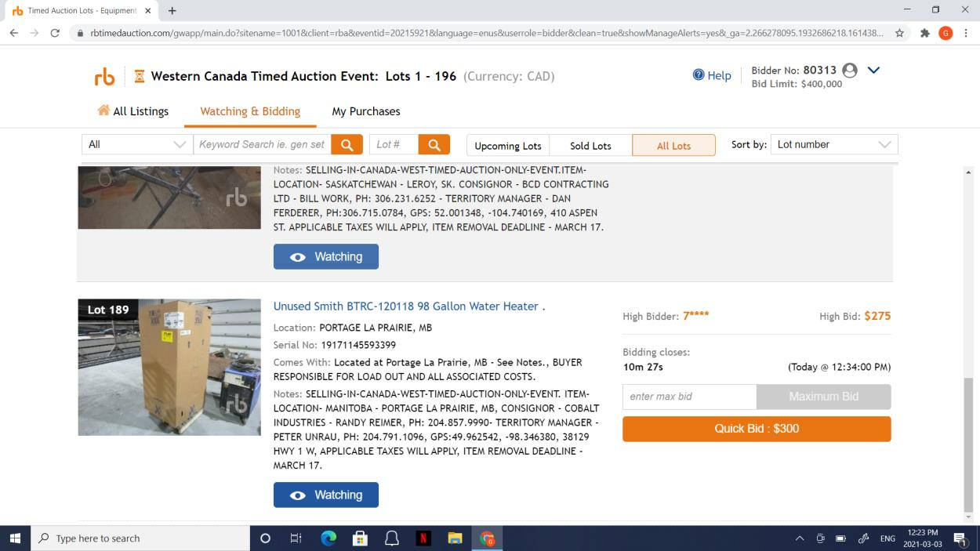The width and height of the screenshot is (980, 551).
Task: Select the Upcoming Lots filter
Action: tap(508, 146)
